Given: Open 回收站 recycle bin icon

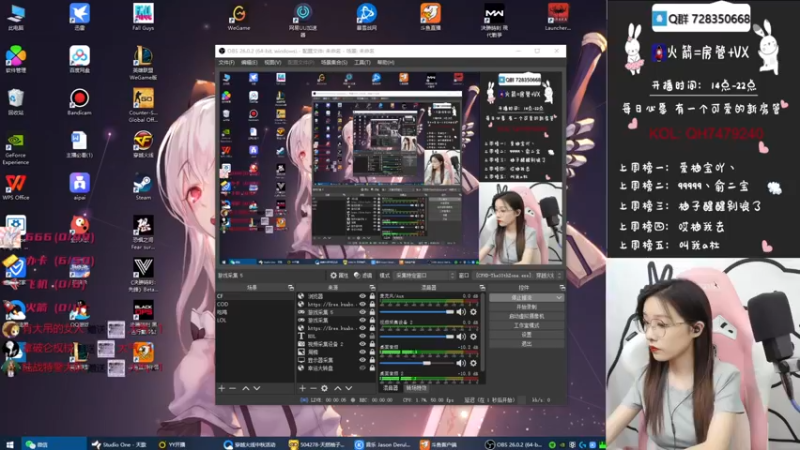Looking at the screenshot, I should point(15,102).
